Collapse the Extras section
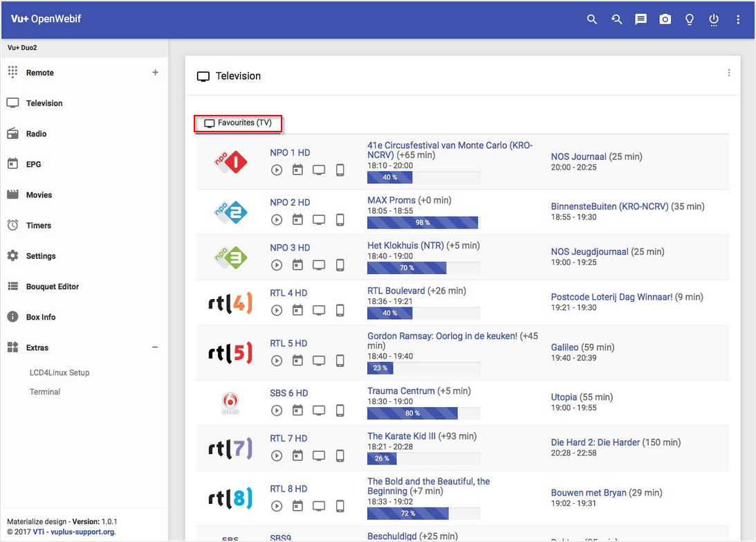Screen dimensions: 756x542 click(155, 347)
